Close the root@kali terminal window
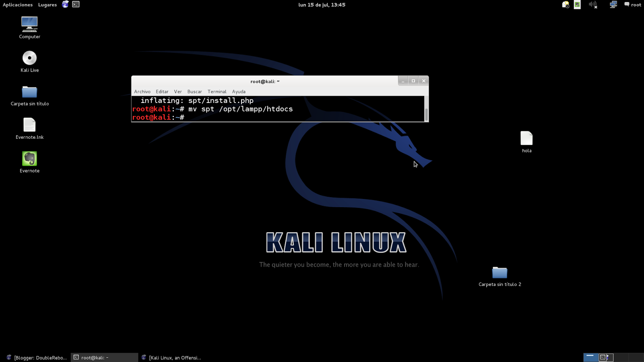Screen dimensions: 644x362 (424, 81)
